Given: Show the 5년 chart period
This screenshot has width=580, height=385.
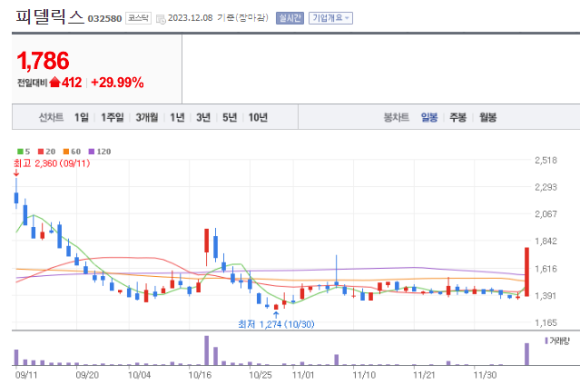Looking at the screenshot, I should point(230,118).
